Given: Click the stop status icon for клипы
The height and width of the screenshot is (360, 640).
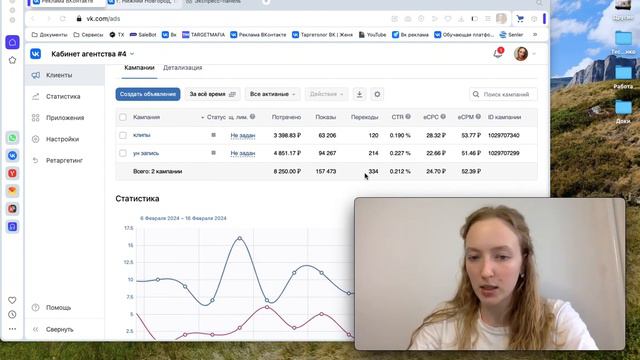Looking at the screenshot, I should (x=213, y=135).
